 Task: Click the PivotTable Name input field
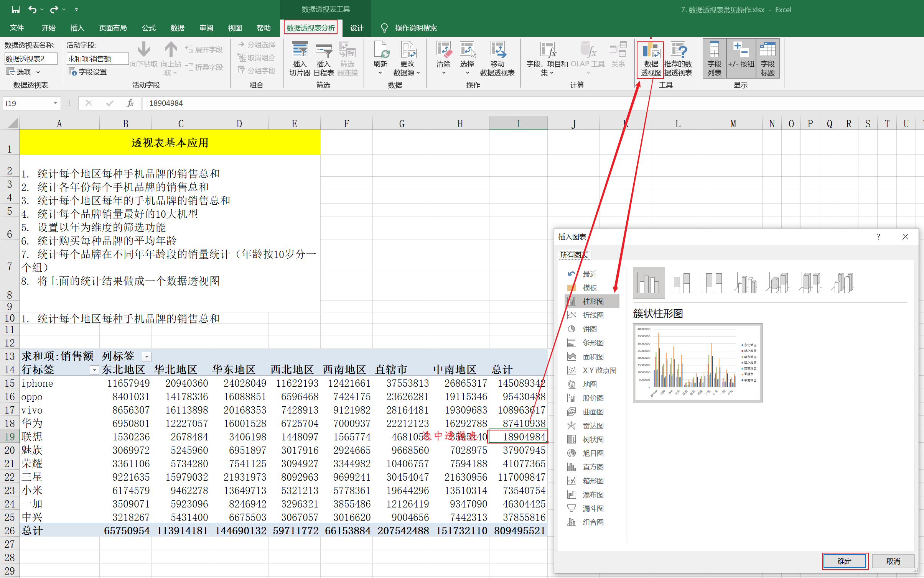pos(31,59)
